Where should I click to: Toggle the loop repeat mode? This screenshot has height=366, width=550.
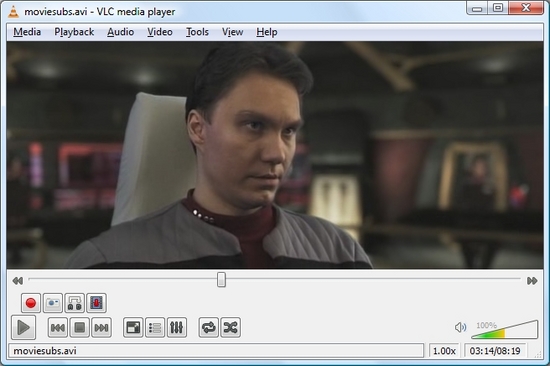pyautogui.click(x=209, y=328)
